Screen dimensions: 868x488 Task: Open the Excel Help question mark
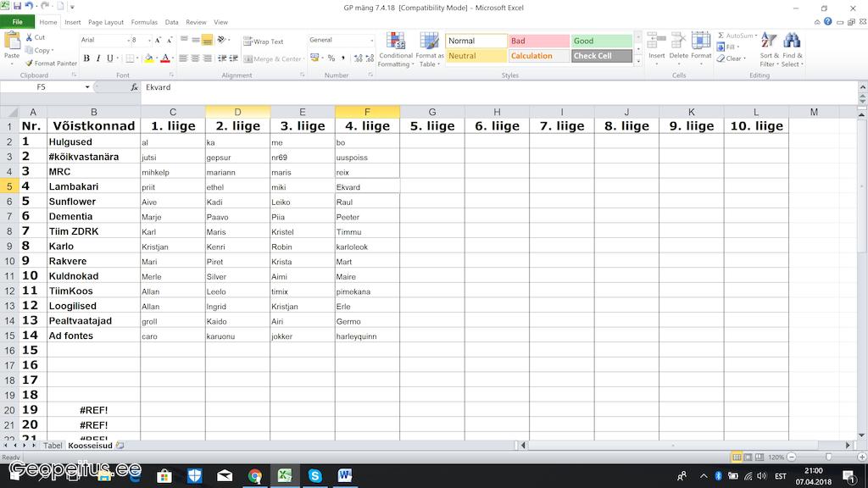click(x=827, y=21)
